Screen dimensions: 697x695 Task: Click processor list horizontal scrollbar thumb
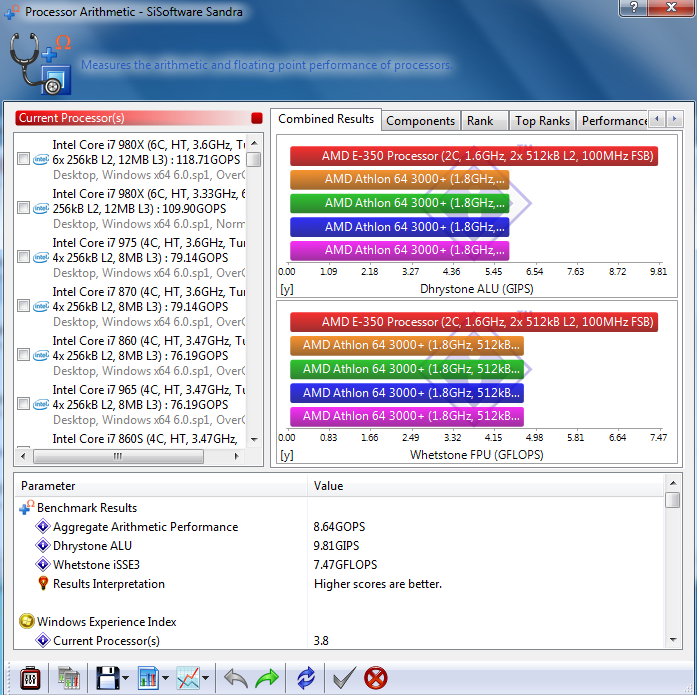coord(118,456)
